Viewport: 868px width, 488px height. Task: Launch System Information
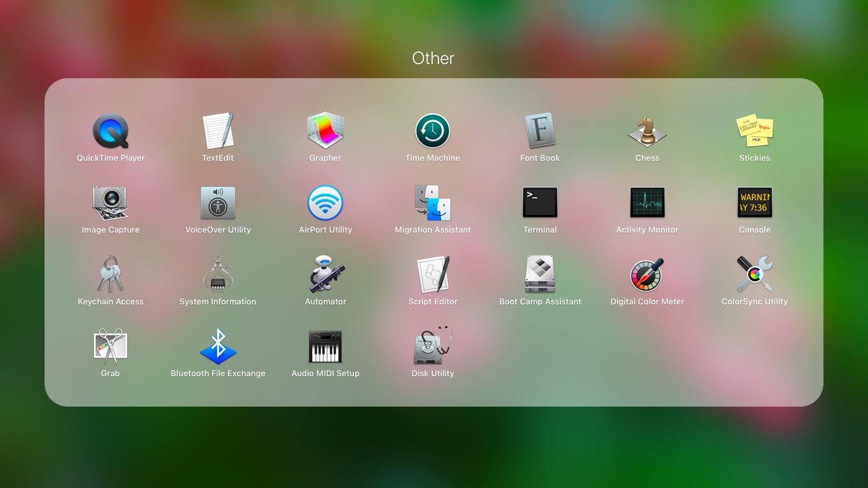click(218, 274)
